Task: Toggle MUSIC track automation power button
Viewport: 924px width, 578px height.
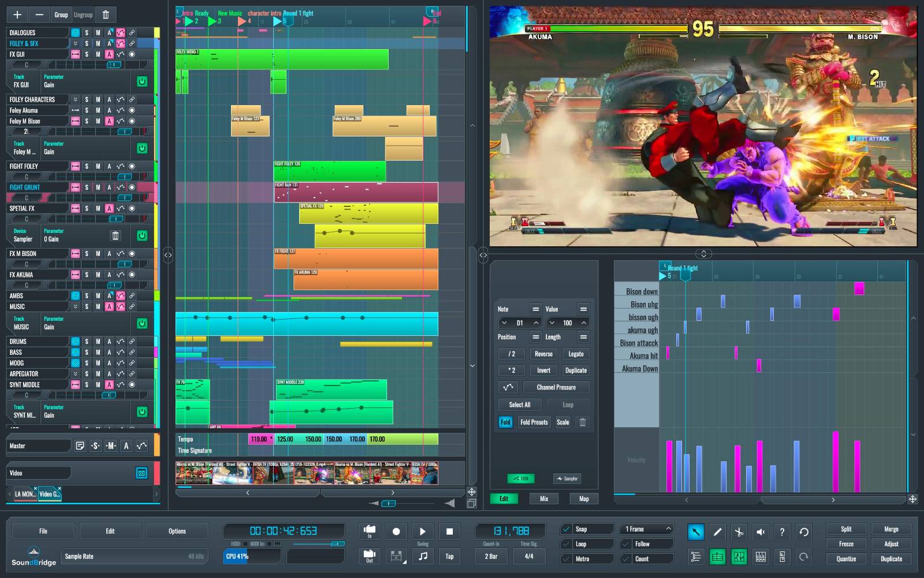Action: [142, 324]
